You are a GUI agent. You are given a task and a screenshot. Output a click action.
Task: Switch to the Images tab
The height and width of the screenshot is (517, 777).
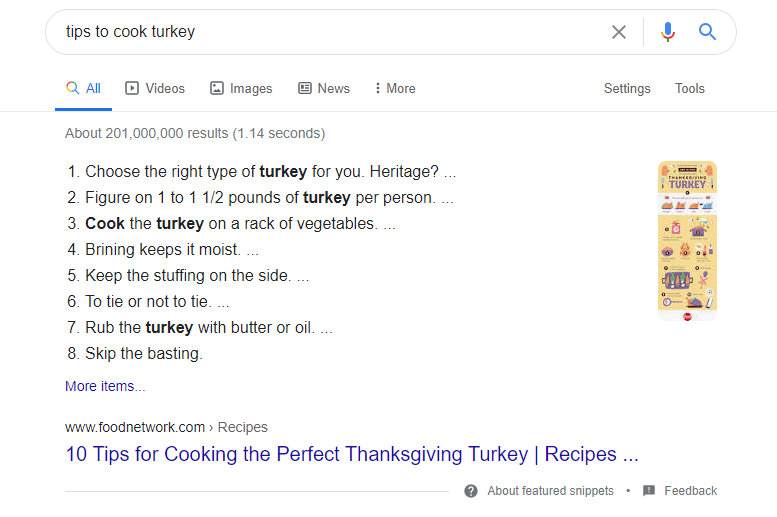coord(241,88)
